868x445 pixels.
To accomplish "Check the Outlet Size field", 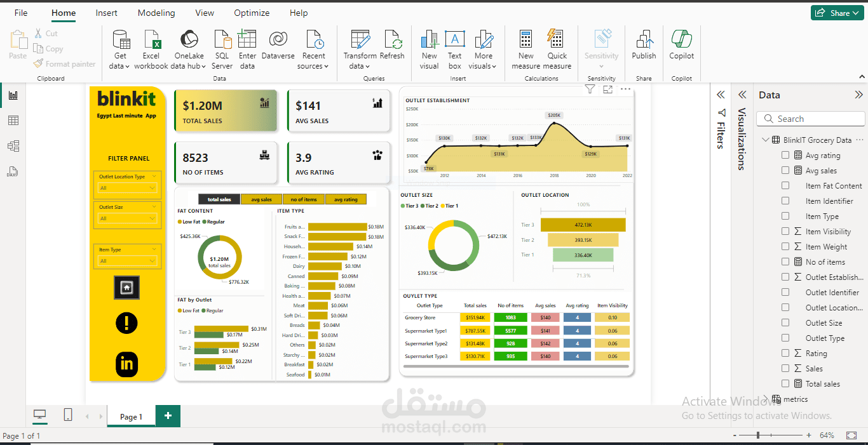I will 785,323.
